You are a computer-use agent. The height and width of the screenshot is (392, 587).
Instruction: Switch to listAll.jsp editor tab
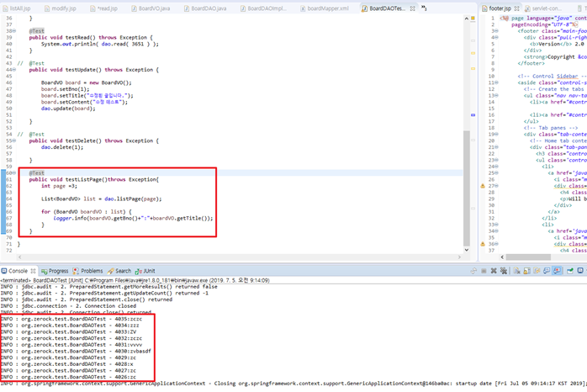pos(17,8)
